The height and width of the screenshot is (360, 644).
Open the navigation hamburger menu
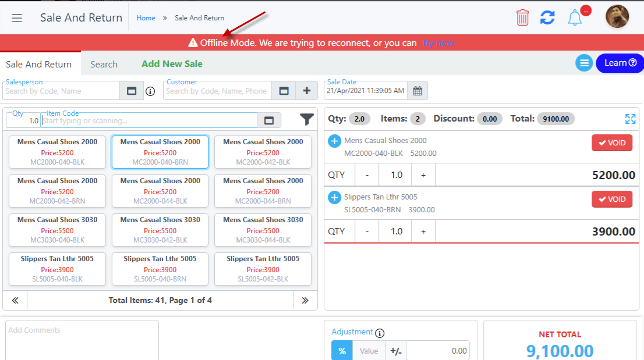(17, 17)
